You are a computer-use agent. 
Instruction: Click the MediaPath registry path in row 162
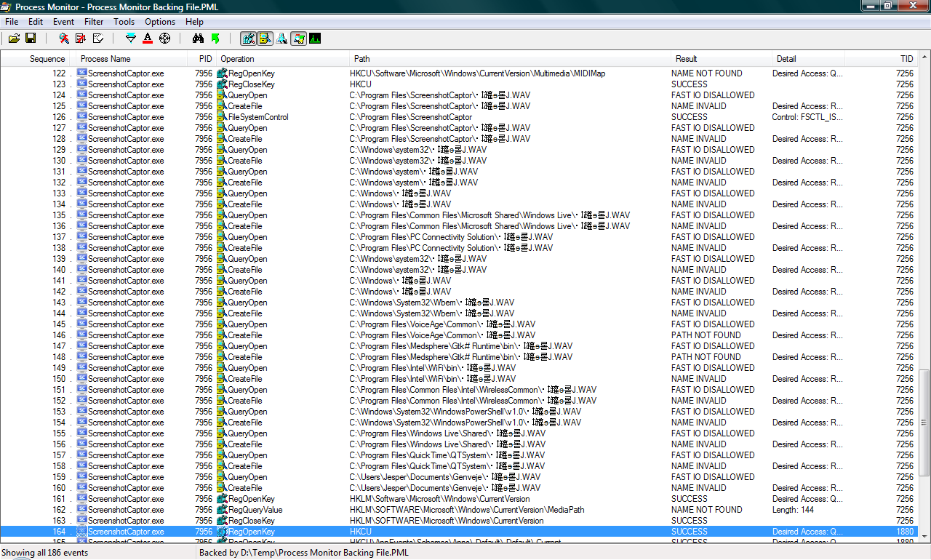tap(467, 510)
